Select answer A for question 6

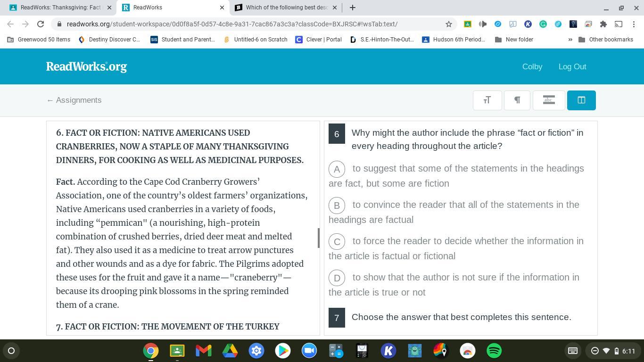click(337, 169)
